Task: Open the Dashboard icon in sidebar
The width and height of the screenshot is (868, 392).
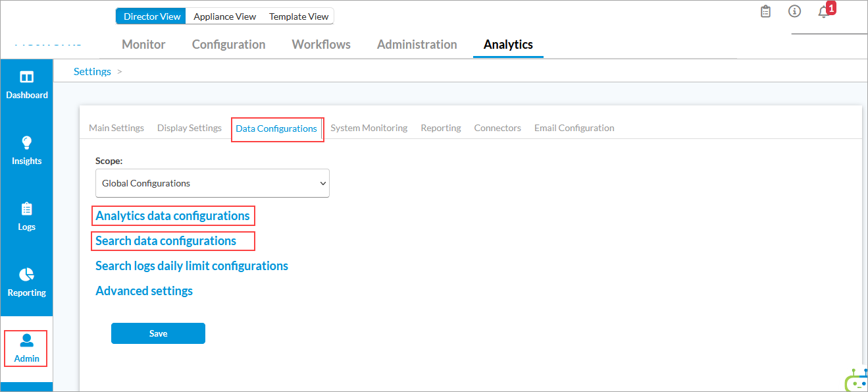Action: coord(26,78)
